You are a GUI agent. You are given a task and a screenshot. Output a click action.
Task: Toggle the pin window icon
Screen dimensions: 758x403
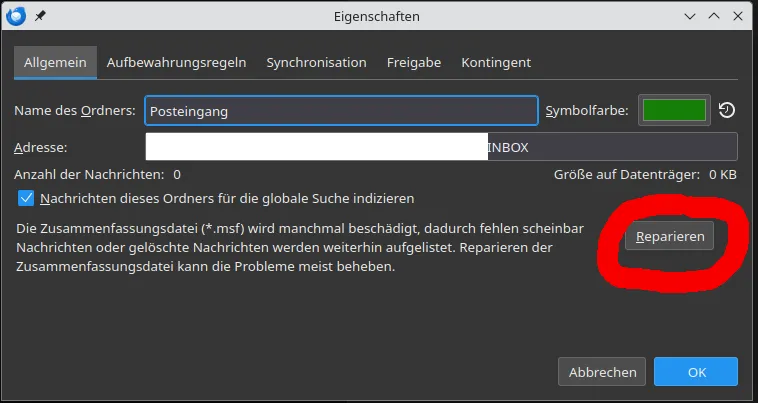point(40,16)
